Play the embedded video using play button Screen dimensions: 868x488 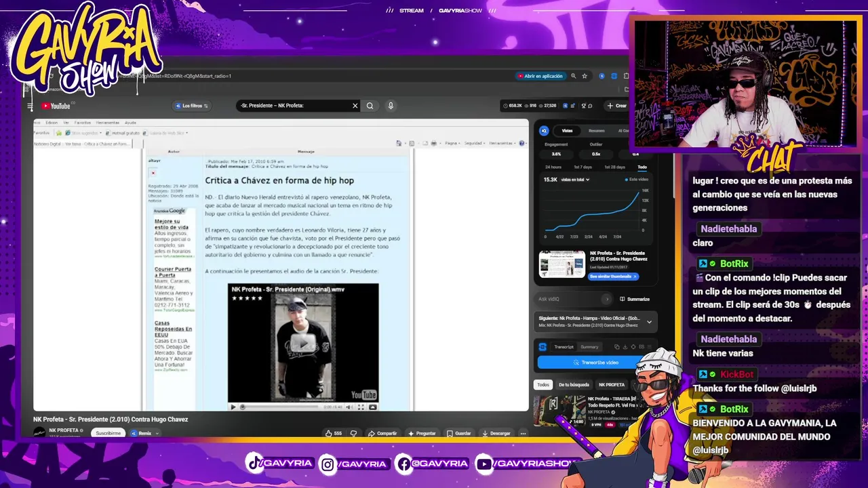pos(233,407)
